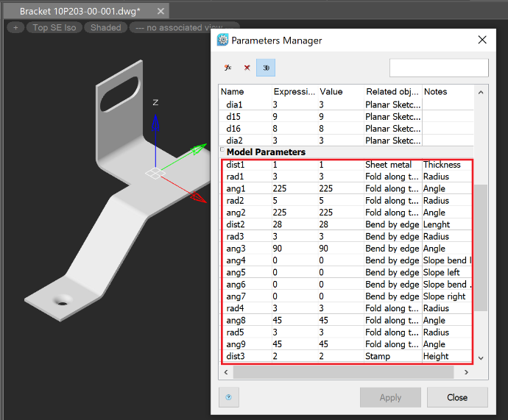This screenshot has height=420, width=508.
Task: Open the Top SE Iso view dropdown
Action: pyautogui.click(x=54, y=28)
